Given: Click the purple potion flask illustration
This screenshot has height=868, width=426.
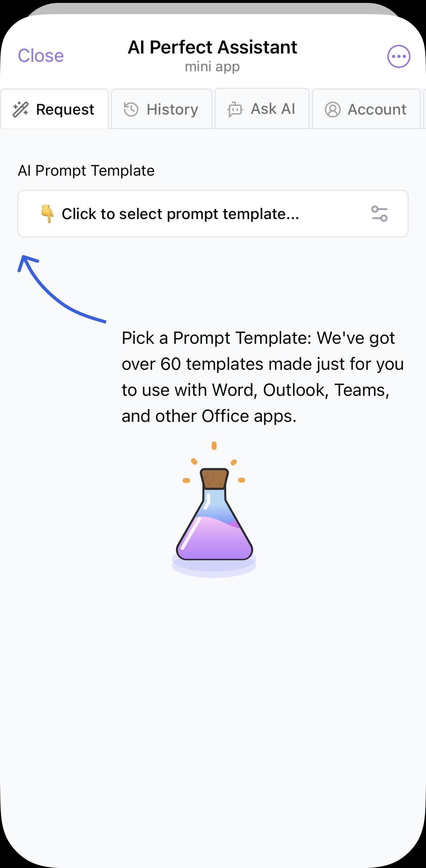Looking at the screenshot, I should click(214, 509).
